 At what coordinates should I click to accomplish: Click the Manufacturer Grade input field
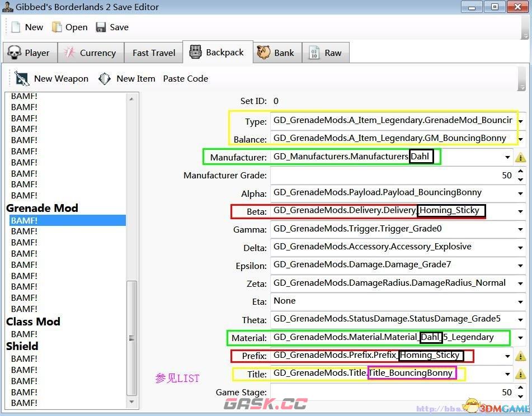[x=393, y=175]
